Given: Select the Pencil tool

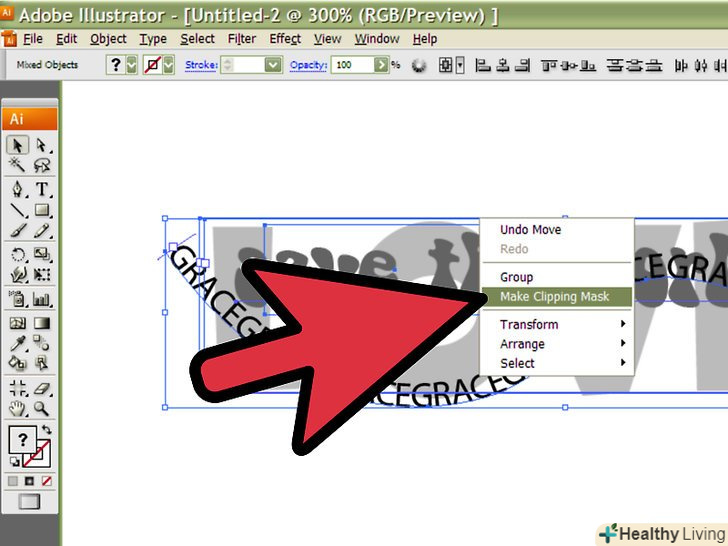Looking at the screenshot, I should point(42,231).
